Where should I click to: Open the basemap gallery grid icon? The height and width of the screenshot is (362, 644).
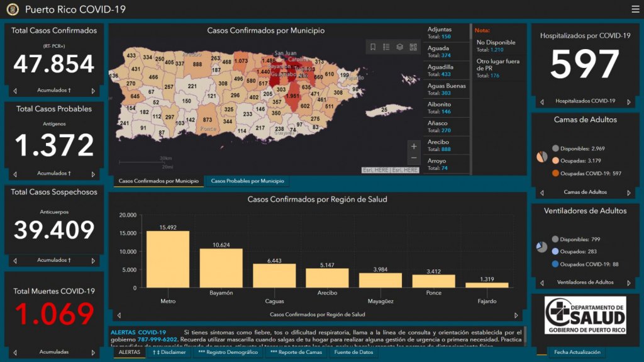(413, 47)
